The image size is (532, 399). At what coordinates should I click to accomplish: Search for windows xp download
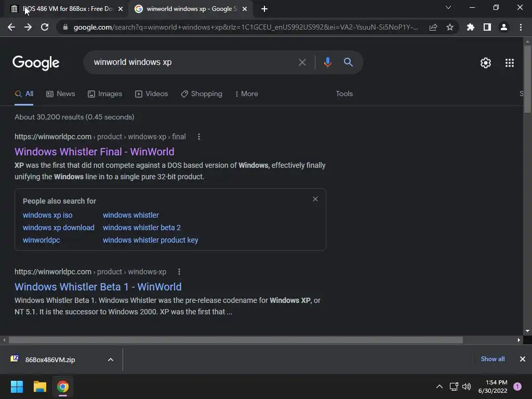(58, 228)
